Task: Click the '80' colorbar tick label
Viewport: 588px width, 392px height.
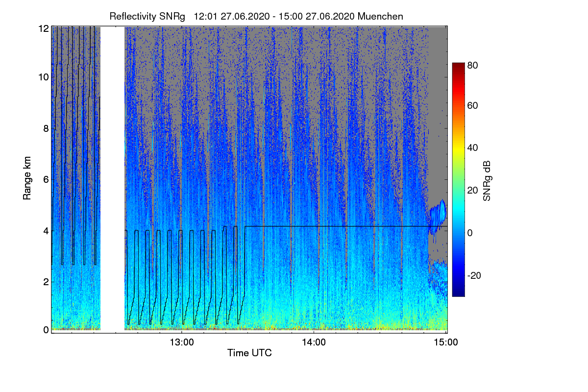Action: (x=473, y=64)
